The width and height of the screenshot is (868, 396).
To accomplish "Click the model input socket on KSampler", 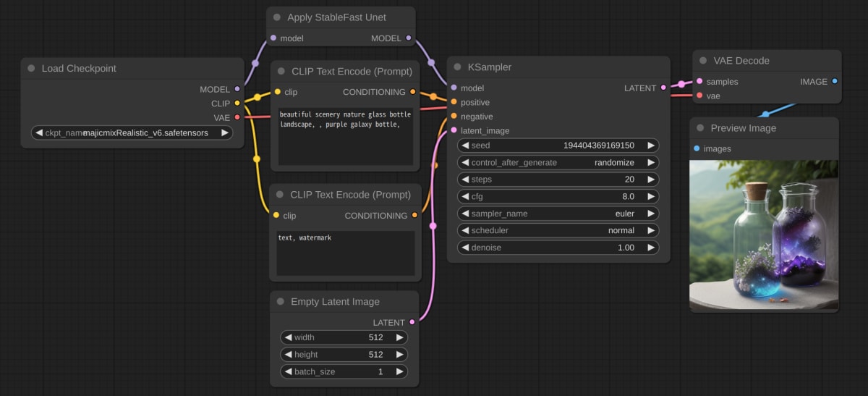I will pos(454,88).
